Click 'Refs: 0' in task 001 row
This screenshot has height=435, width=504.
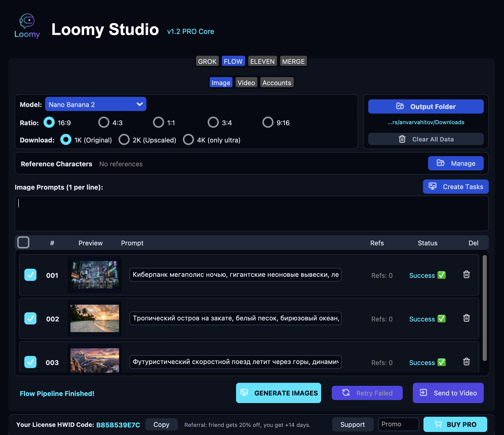382,275
